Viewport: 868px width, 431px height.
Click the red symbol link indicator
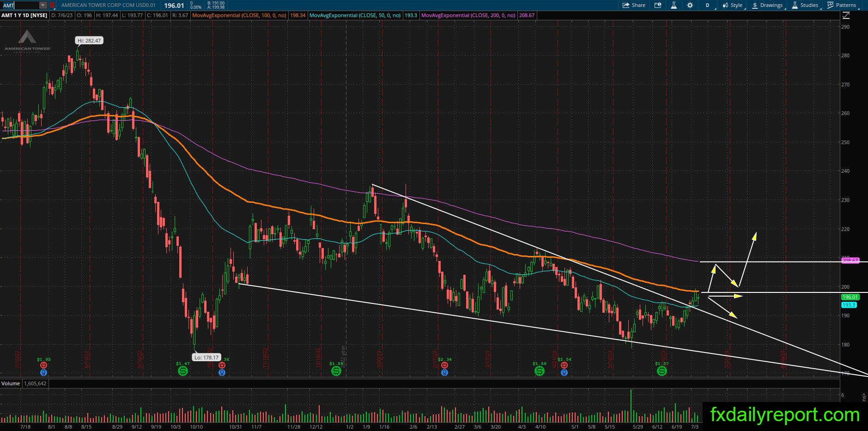[52, 5]
